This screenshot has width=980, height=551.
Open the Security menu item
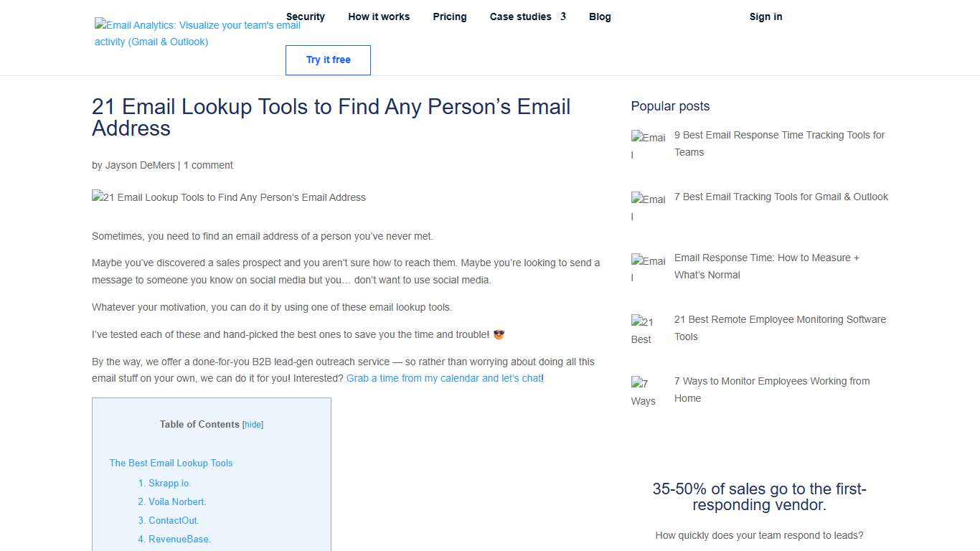[306, 17]
